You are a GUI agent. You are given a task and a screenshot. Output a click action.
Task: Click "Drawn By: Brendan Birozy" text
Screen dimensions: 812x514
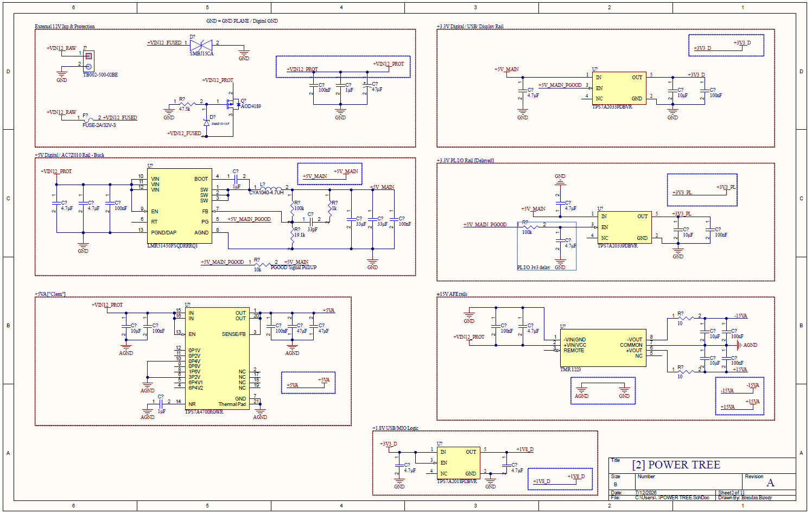tap(745, 498)
